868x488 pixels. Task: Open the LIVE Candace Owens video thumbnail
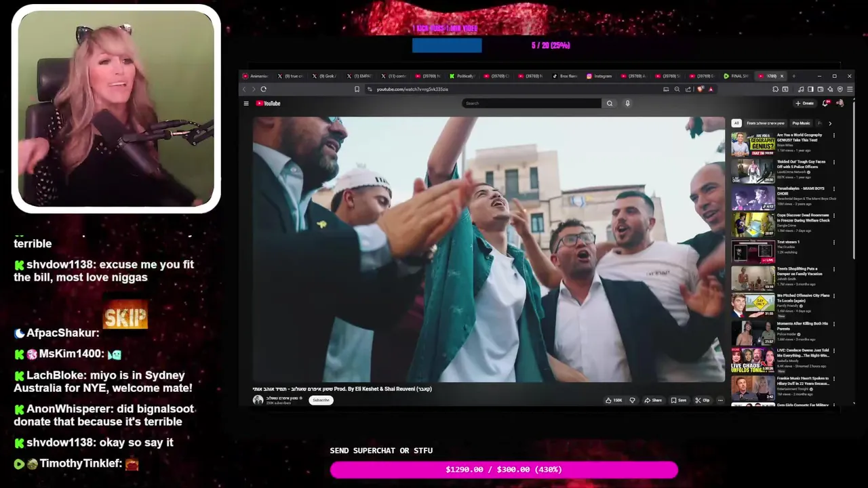753,359
